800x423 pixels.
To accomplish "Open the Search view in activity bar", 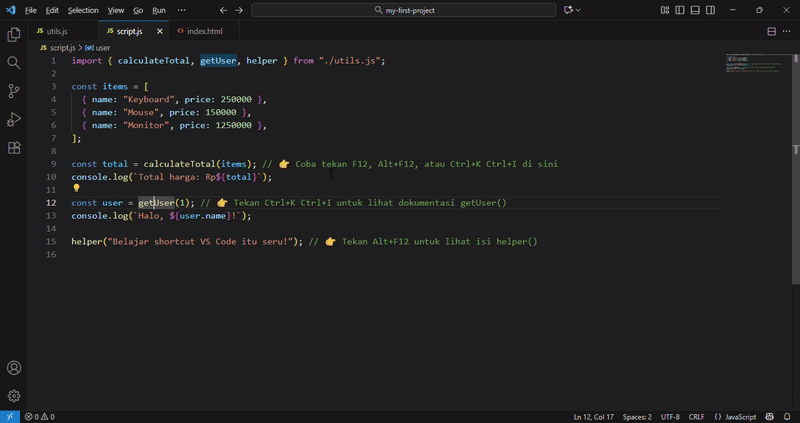I will pyautogui.click(x=14, y=63).
